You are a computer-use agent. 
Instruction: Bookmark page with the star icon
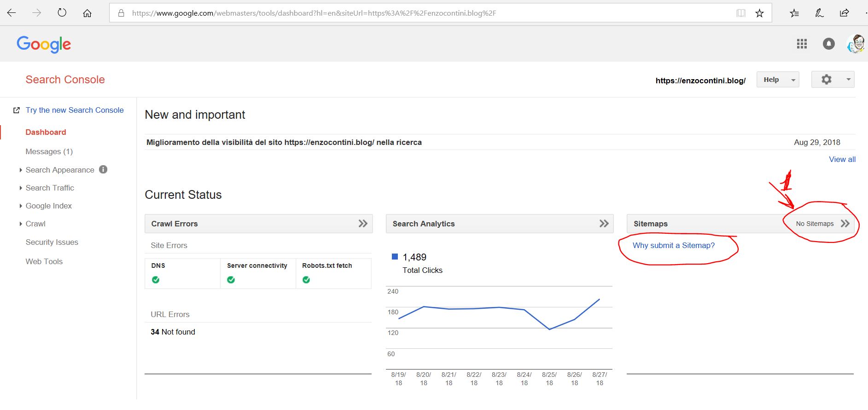click(759, 13)
